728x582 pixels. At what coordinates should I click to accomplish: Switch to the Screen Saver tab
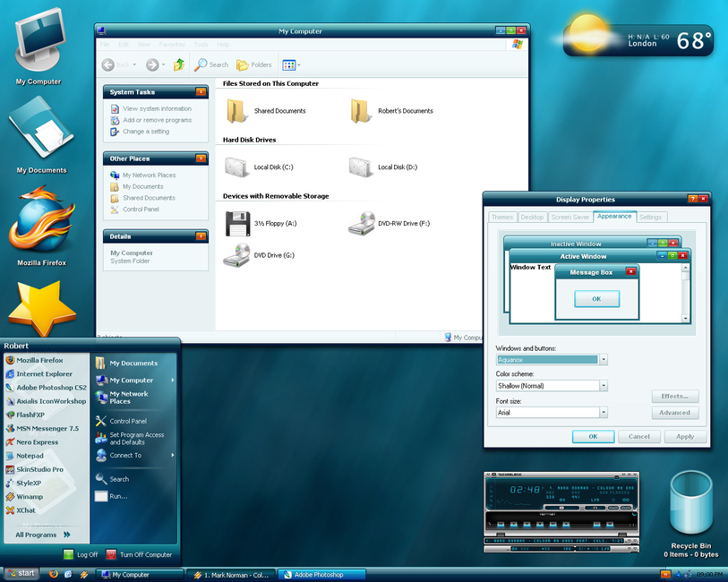570,218
